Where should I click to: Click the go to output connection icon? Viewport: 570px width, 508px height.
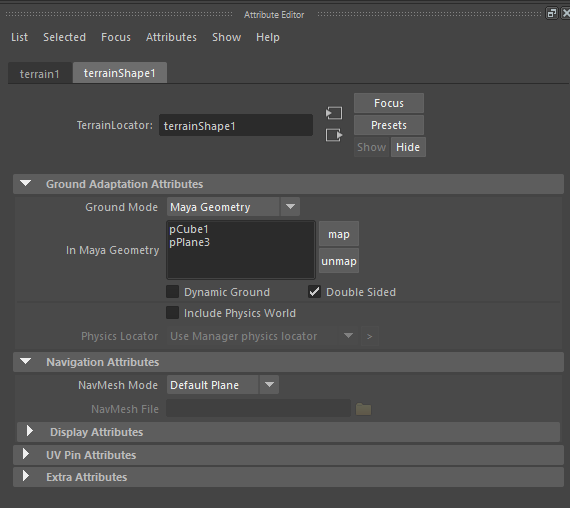[334, 135]
